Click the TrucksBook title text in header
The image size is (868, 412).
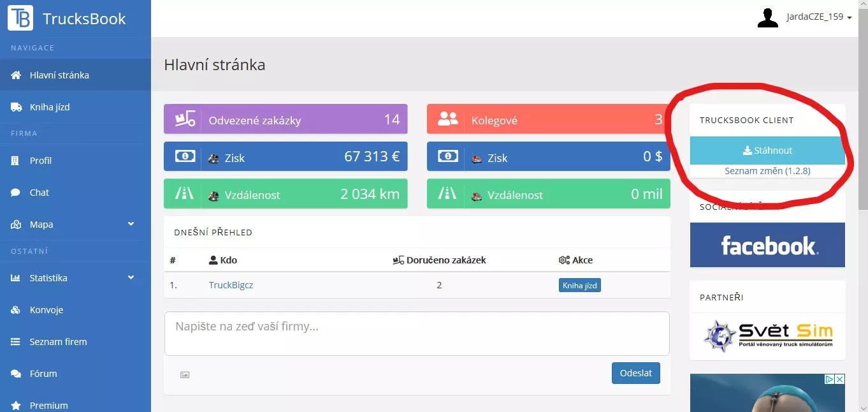click(x=84, y=18)
